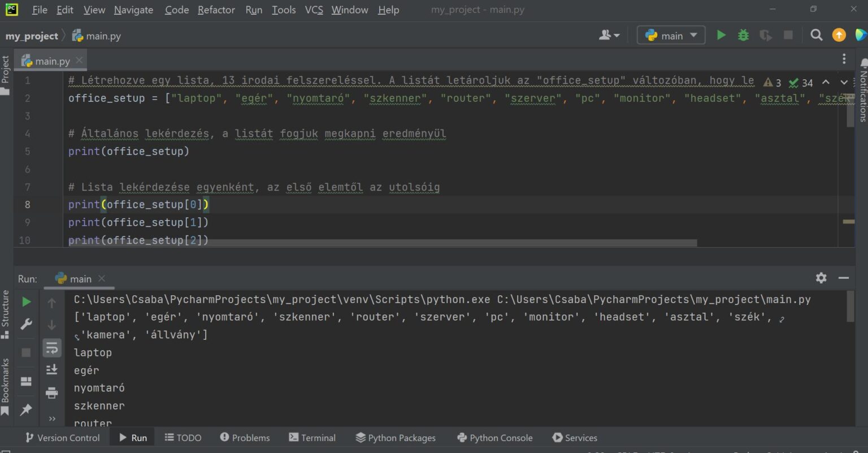868x453 pixels.
Task: Open the Version Control tool window
Action: click(62, 438)
